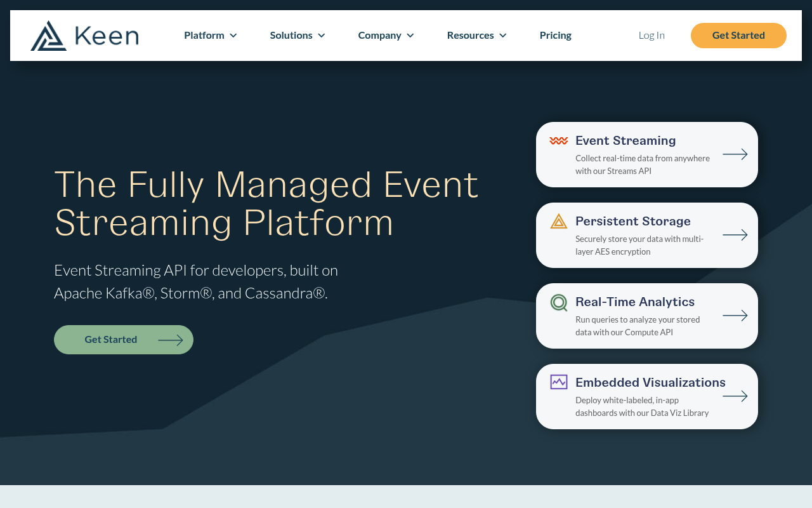Image resolution: width=812 pixels, height=508 pixels.
Task: Click the Persistent Storage triangle icon
Action: [x=559, y=221]
